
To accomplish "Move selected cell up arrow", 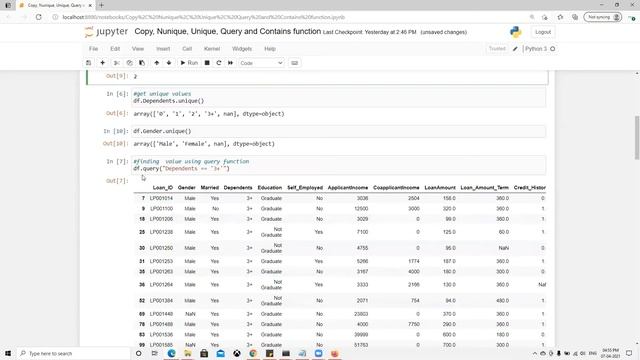I will [157, 63].
